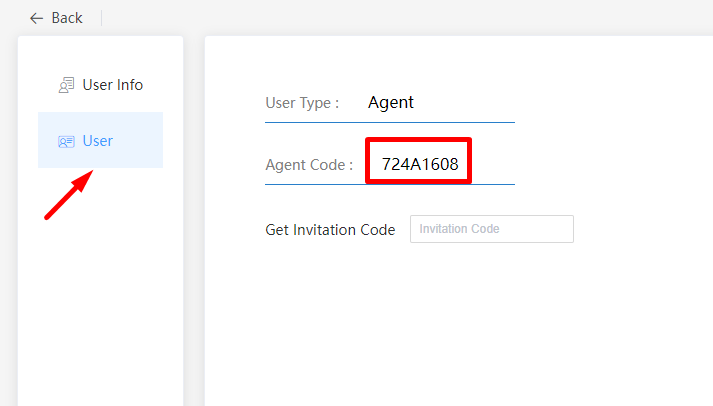Click the Get Invitation Code label
713x406 pixels.
(330, 229)
